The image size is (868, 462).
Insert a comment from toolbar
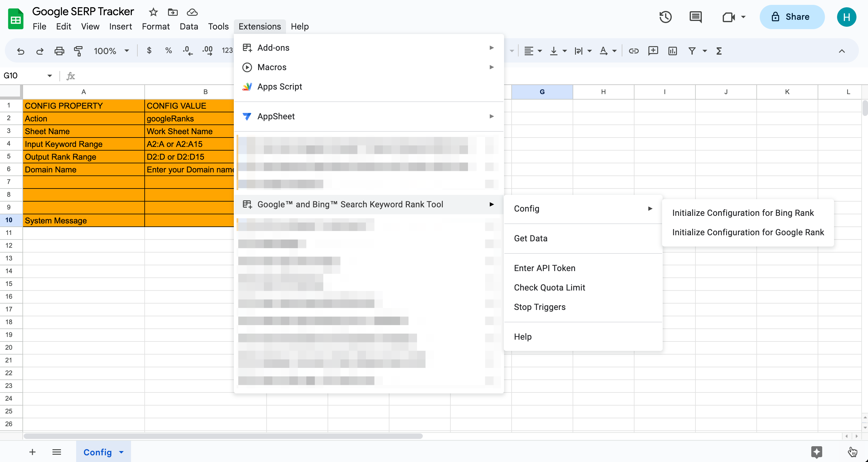653,51
